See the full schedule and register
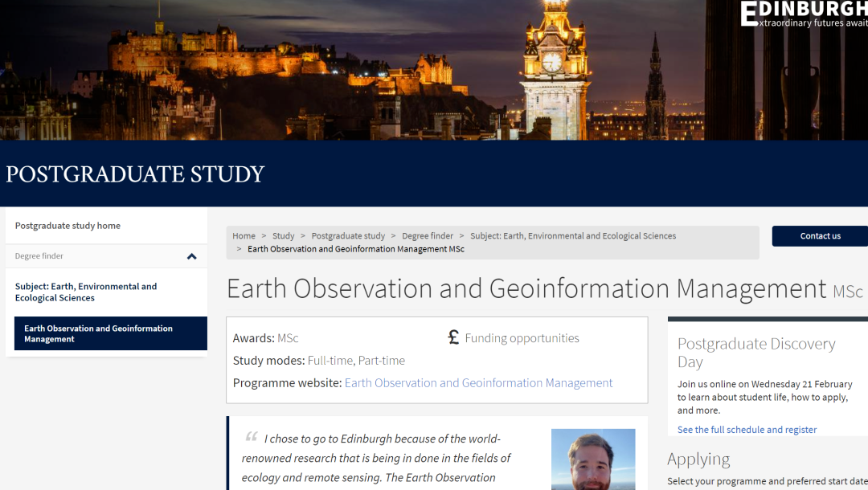The height and width of the screenshot is (490, 868). click(747, 430)
